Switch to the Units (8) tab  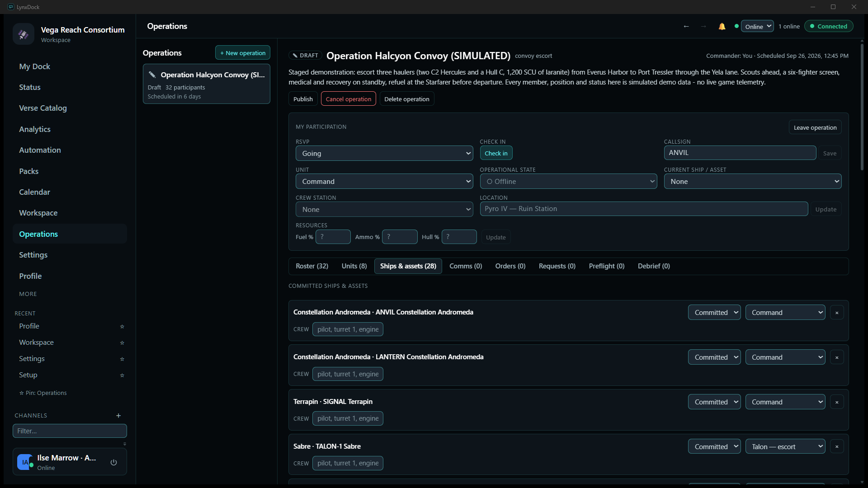point(354,266)
